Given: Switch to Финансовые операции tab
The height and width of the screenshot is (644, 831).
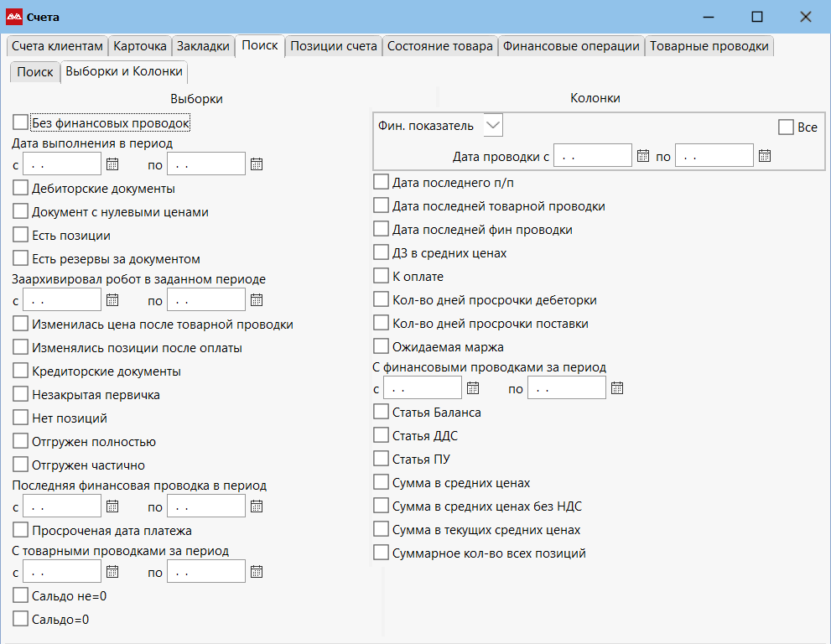Looking at the screenshot, I should point(571,46).
